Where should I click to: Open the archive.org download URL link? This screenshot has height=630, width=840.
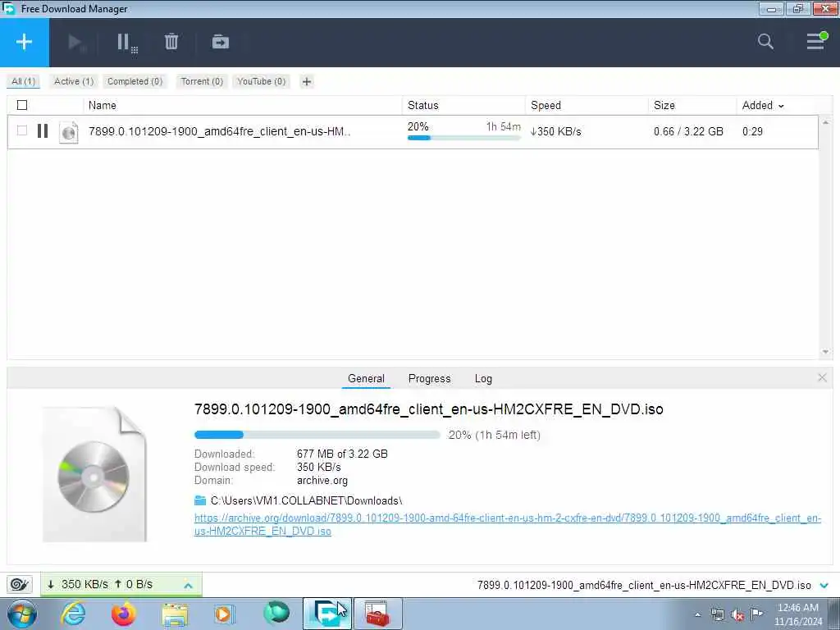click(x=507, y=524)
